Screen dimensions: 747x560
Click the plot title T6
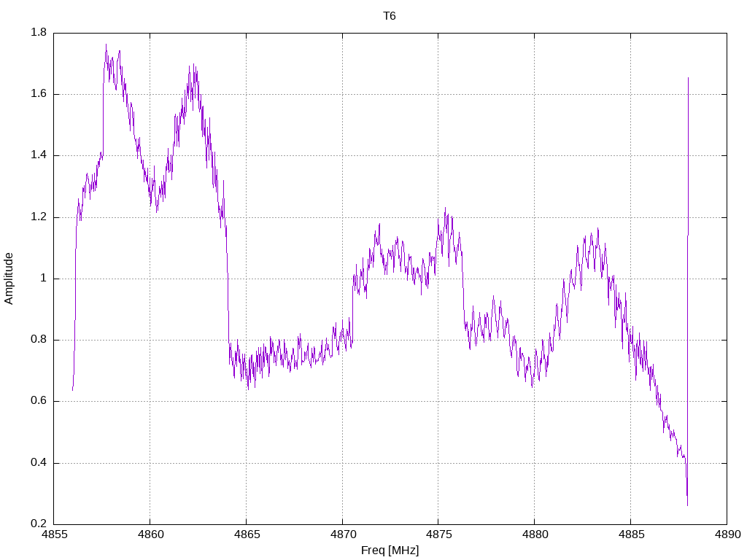(390, 16)
